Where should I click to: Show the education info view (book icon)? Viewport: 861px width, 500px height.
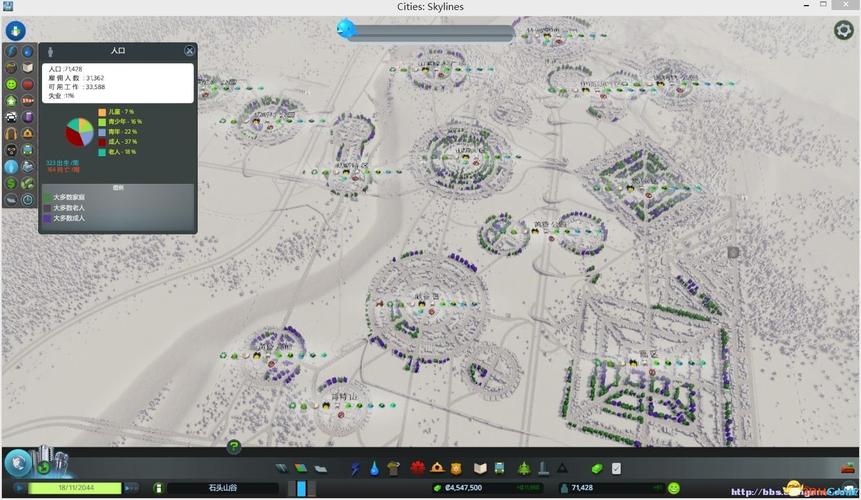(27, 68)
